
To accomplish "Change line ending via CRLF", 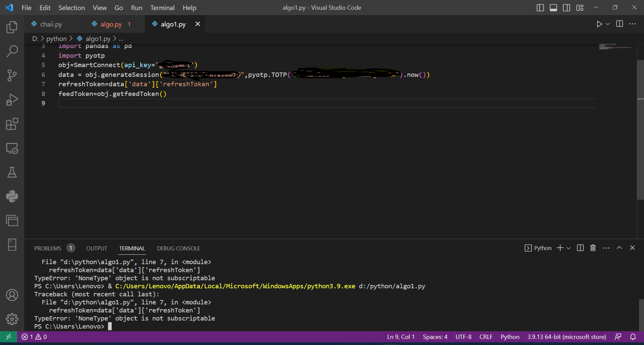I will [x=486, y=337].
